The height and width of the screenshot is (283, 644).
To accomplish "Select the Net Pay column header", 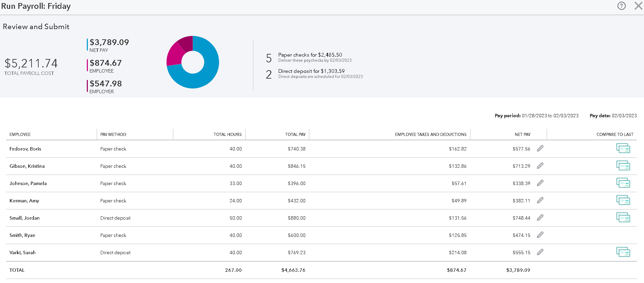I will (523, 135).
